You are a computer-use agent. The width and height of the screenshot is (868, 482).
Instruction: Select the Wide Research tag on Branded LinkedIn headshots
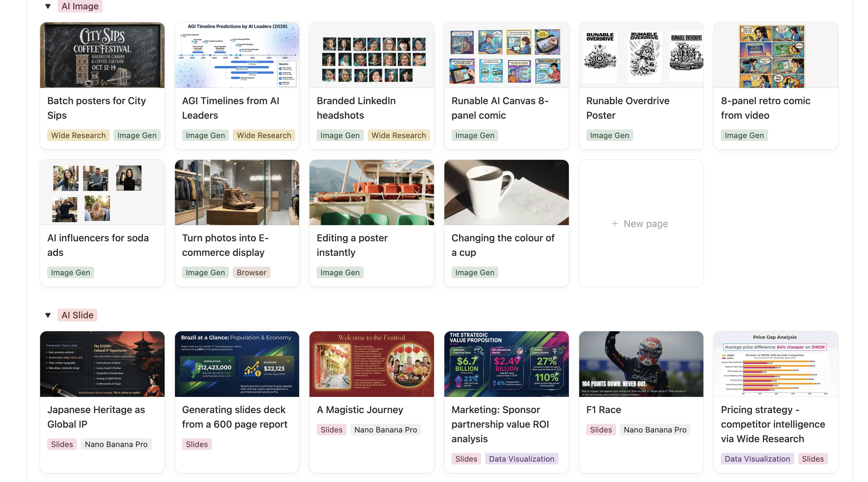coord(399,135)
